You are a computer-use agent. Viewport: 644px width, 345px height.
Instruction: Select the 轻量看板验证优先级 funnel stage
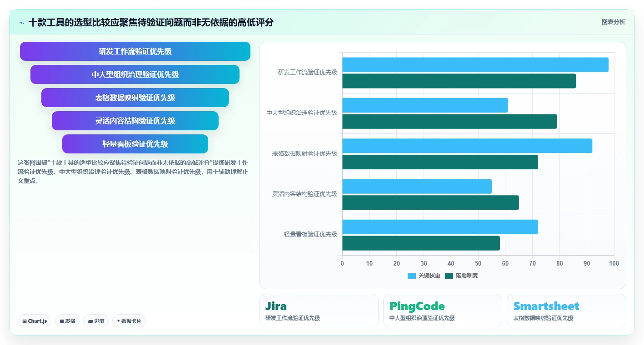(x=135, y=144)
